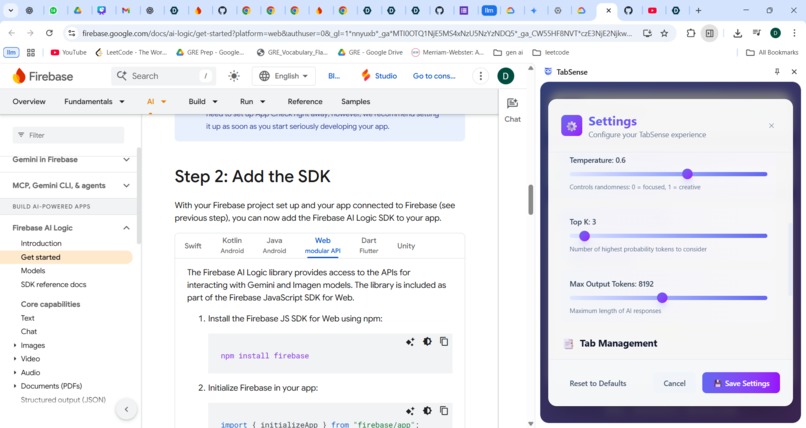The image size is (806, 428).
Task: Open the Introduction page
Action: coord(41,243)
